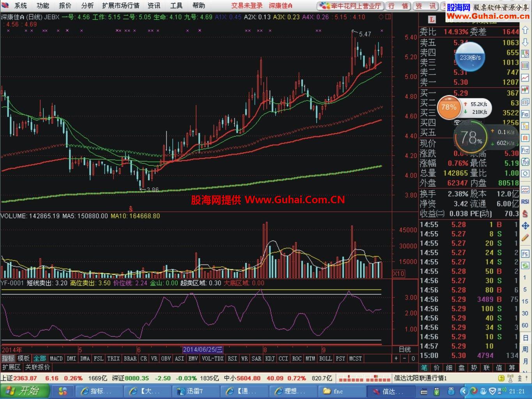Select the KDJ indicator tab

coord(270,358)
